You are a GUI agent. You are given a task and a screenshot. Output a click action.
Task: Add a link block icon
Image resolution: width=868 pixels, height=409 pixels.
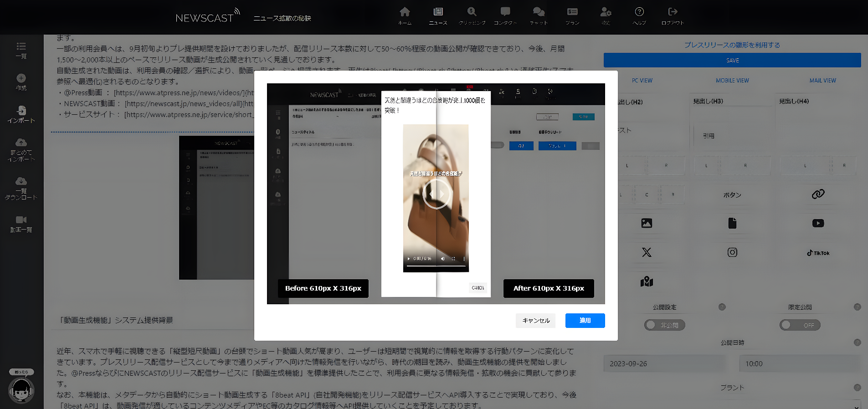(818, 194)
